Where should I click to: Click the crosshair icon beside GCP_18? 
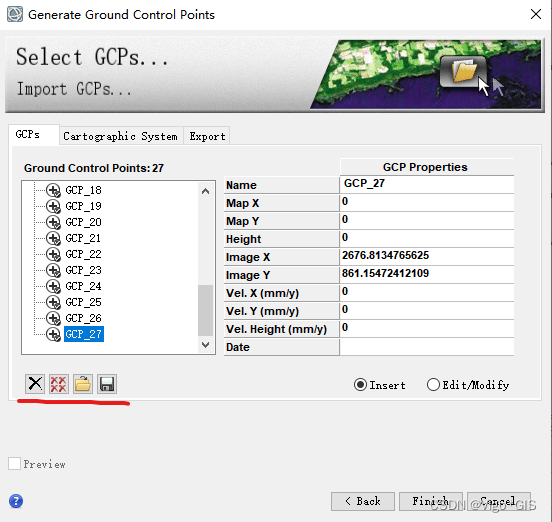coord(54,190)
